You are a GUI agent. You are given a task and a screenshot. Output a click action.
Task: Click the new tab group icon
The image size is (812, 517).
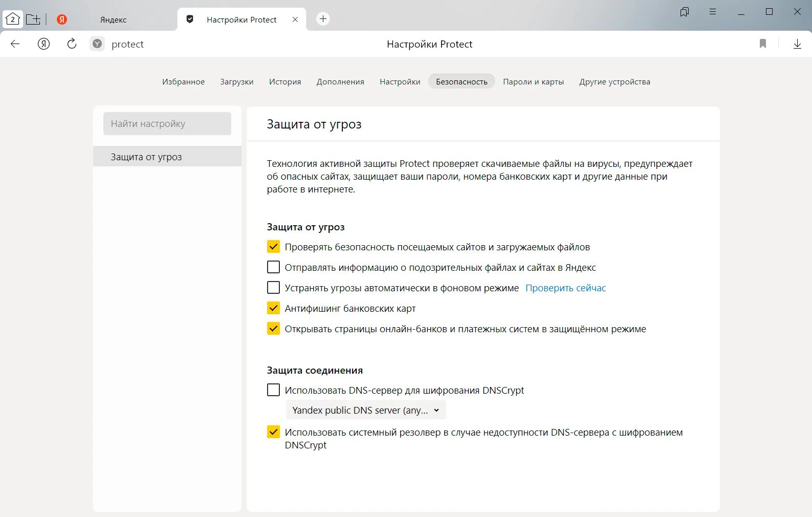tap(33, 19)
